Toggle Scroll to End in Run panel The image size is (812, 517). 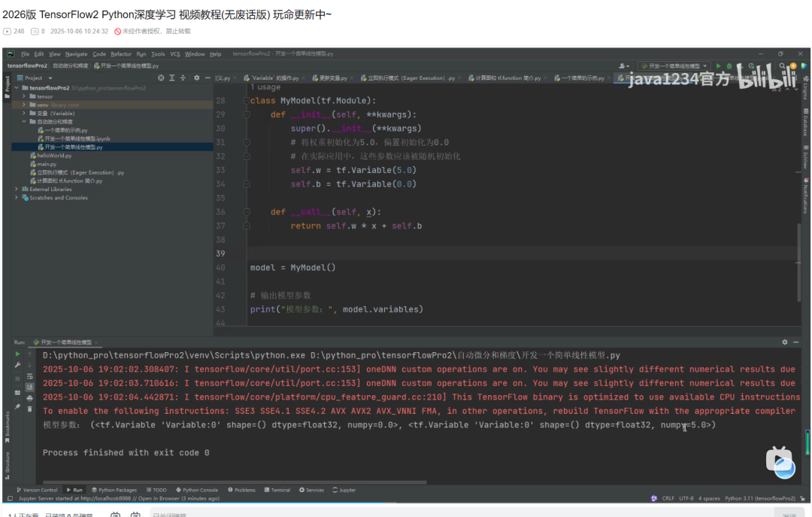pyautogui.click(x=29, y=388)
